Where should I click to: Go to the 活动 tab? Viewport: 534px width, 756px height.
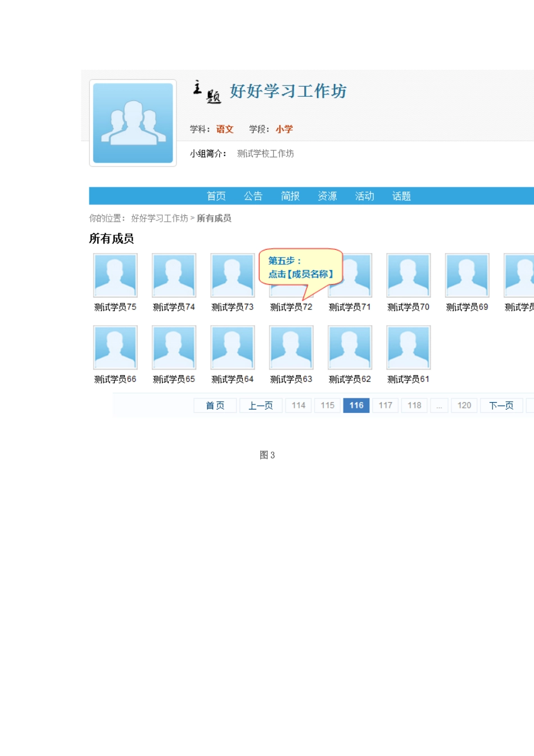[x=364, y=196]
